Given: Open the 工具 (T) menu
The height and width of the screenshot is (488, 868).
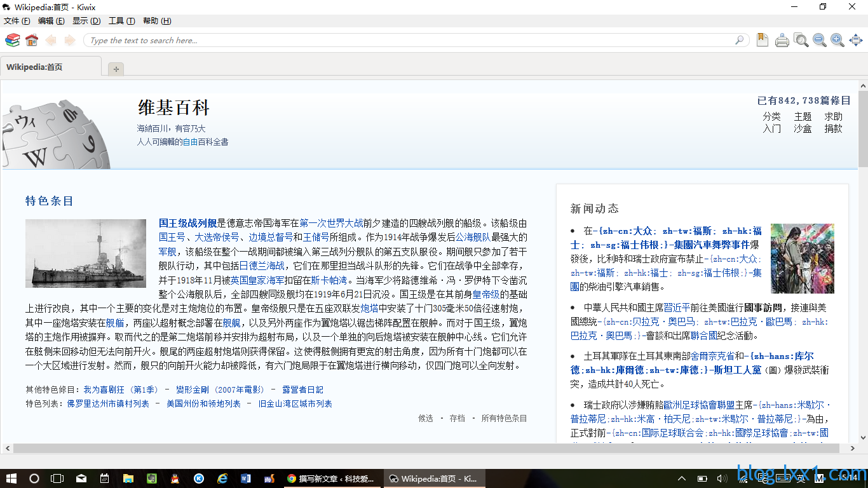Looking at the screenshot, I should (x=122, y=21).
